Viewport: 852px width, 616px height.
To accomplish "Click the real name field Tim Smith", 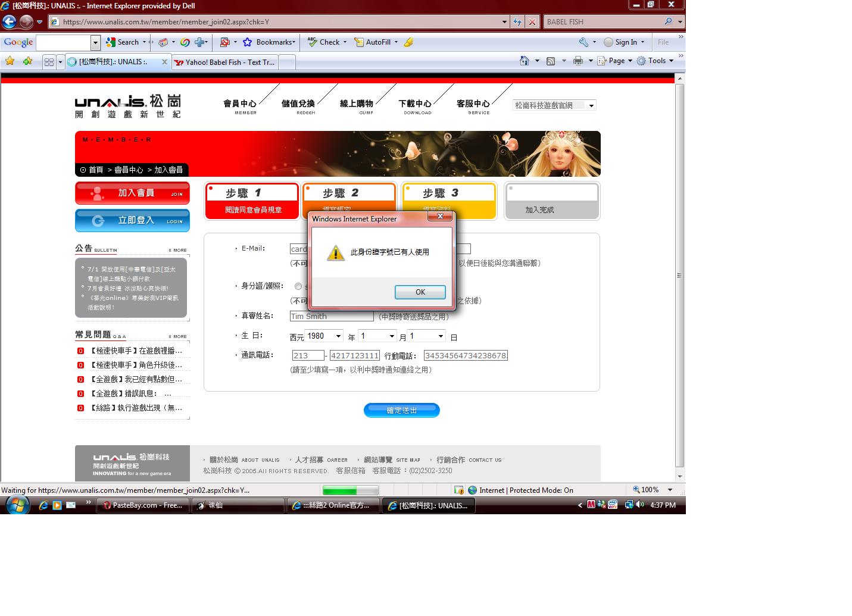I will point(331,316).
